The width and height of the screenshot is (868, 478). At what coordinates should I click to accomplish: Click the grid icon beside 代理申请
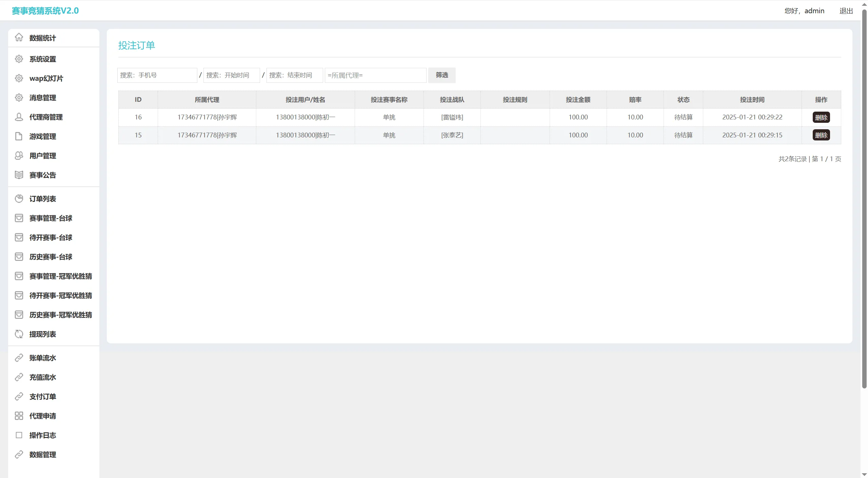[19, 416]
